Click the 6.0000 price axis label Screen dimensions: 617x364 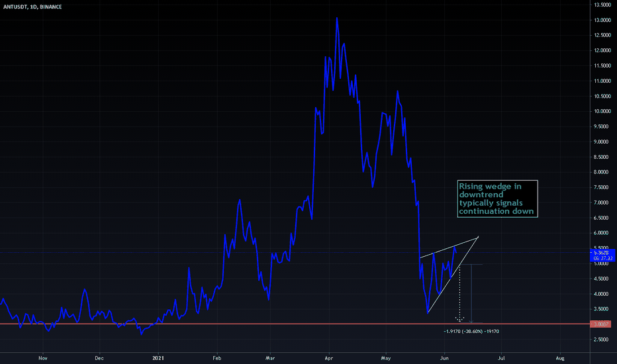click(602, 233)
